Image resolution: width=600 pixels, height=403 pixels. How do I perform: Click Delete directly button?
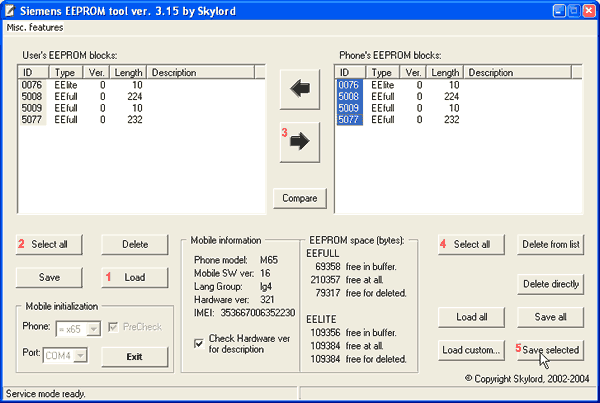point(551,284)
